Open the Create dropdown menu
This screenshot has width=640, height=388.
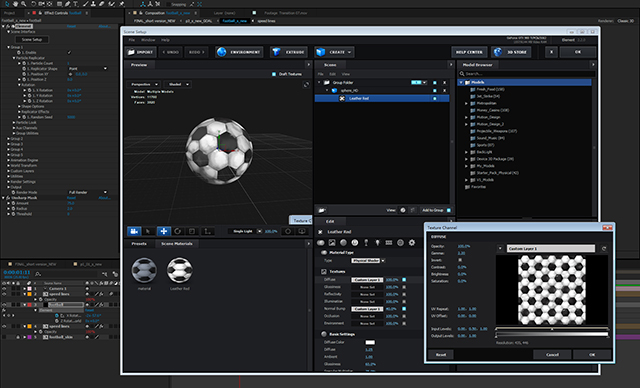334,52
